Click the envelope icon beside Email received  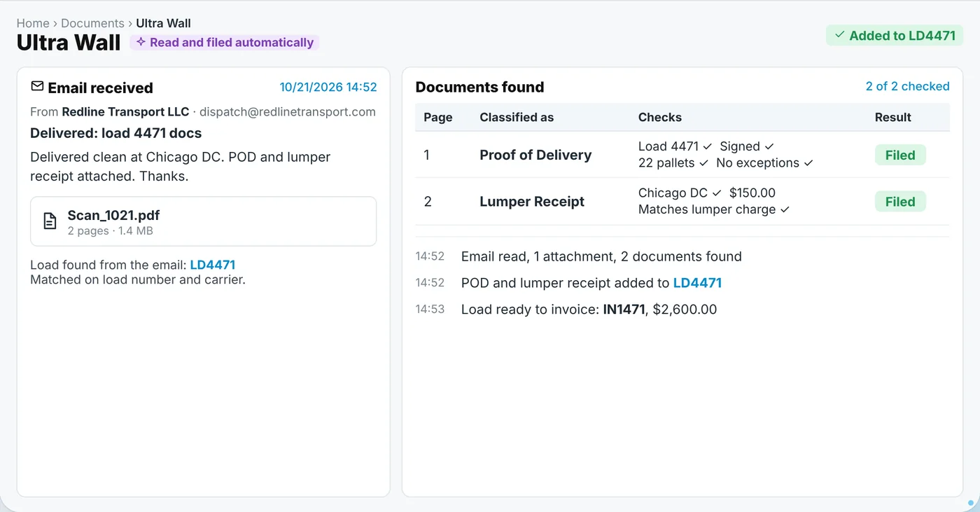tap(37, 86)
